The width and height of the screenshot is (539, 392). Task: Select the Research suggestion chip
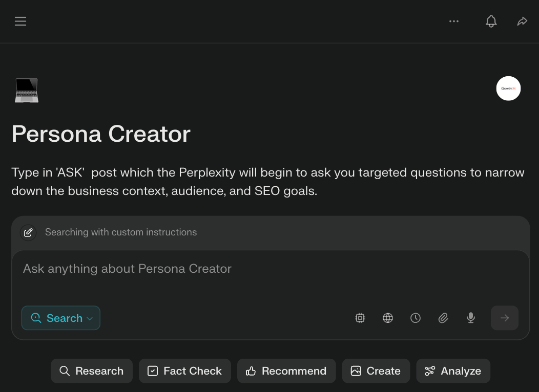pos(92,371)
